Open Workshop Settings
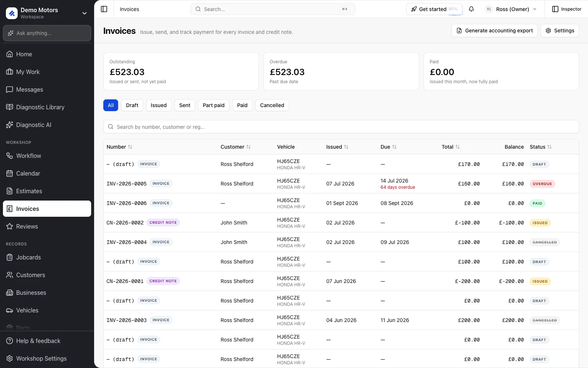 [x=47, y=358]
